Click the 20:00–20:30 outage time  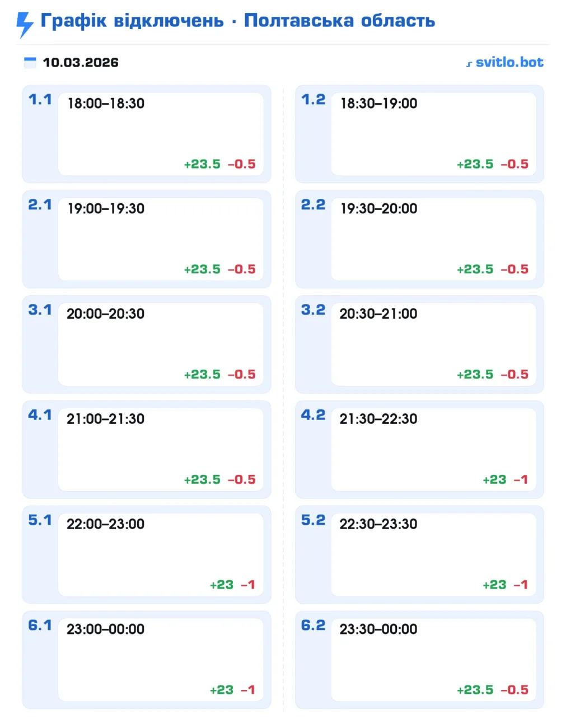(105, 314)
